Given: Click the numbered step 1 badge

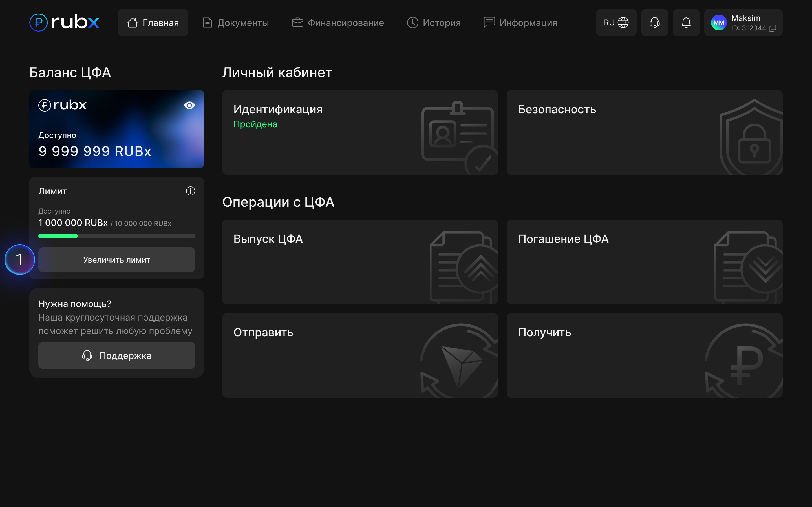Looking at the screenshot, I should coord(20,259).
